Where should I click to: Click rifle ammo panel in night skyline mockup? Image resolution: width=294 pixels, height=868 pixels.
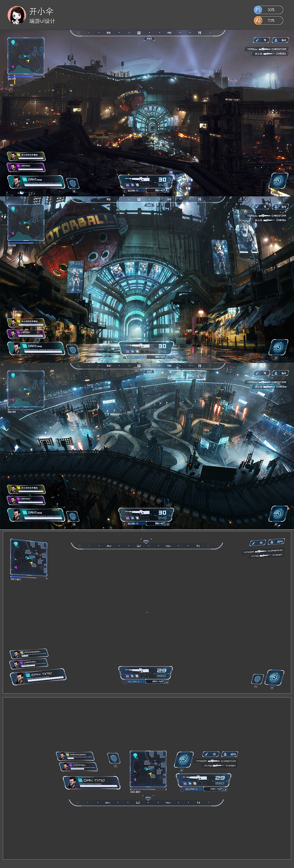tap(146, 182)
